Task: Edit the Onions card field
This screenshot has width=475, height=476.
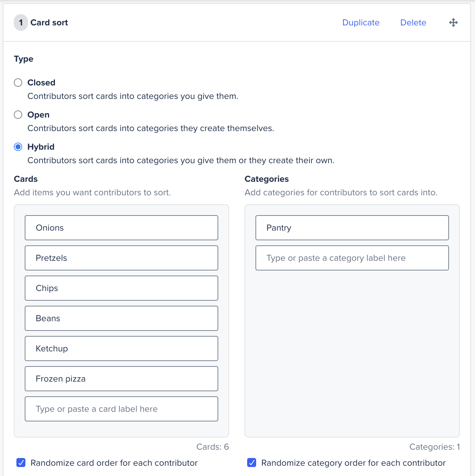Action: 121,228
